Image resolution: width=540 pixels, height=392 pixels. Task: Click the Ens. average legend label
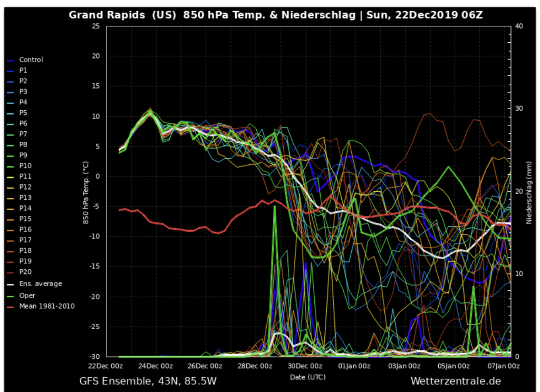point(40,284)
